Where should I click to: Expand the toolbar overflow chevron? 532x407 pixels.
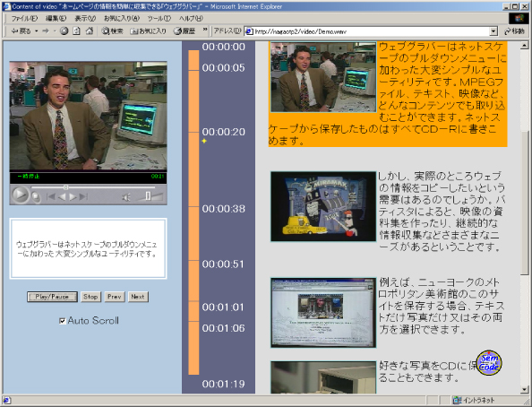click(x=205, y=30)
